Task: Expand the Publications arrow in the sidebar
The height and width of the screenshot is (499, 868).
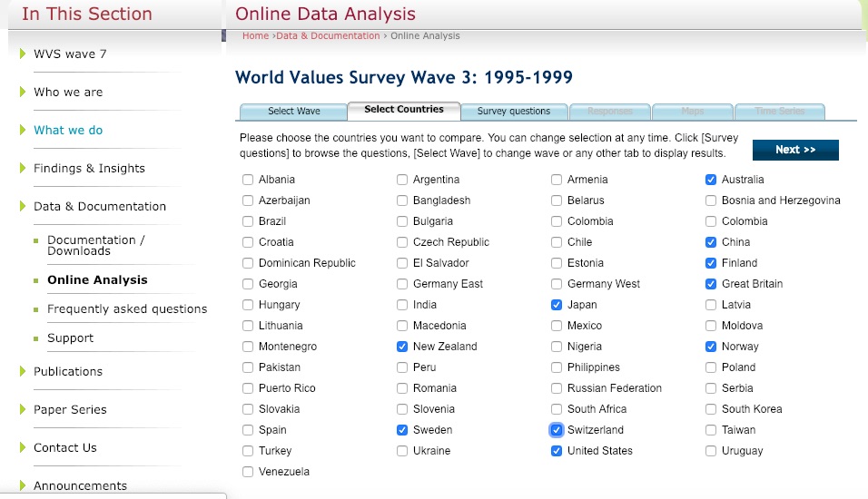Action: (x=23, y=371)
